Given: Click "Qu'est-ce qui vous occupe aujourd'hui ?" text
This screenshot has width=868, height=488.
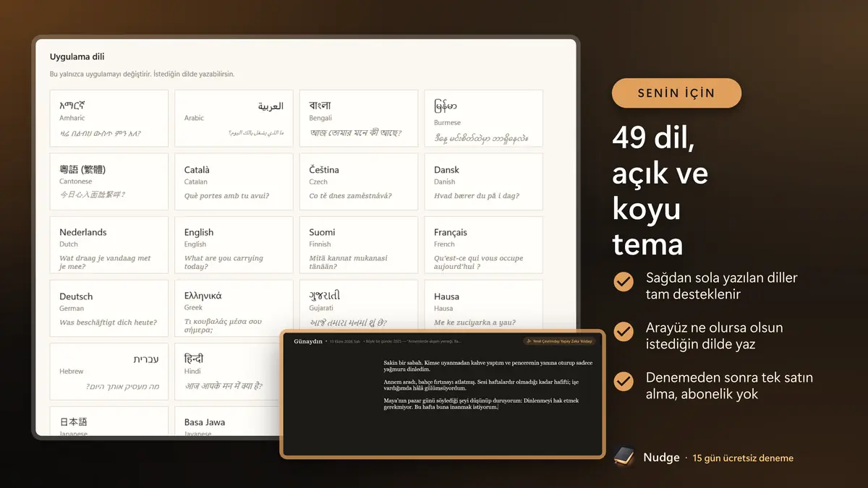Looking at the screenshot, I should click(x=478, y=262).
